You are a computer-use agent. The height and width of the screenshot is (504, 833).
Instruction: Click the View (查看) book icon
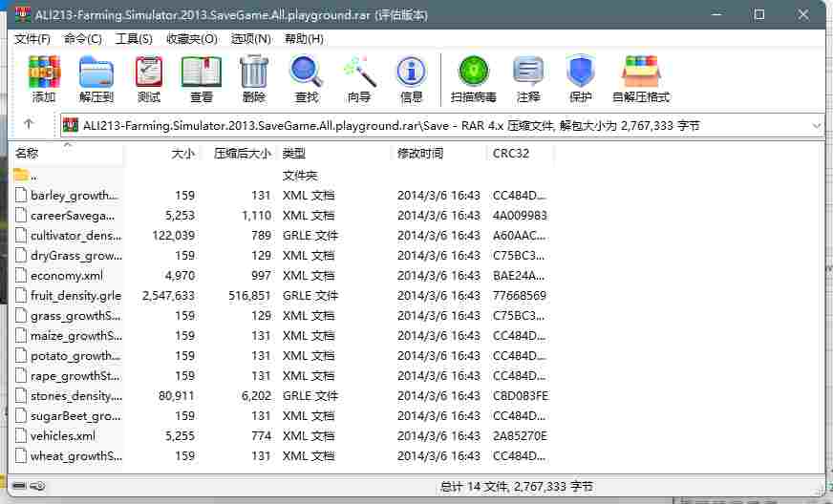point(202,73)
